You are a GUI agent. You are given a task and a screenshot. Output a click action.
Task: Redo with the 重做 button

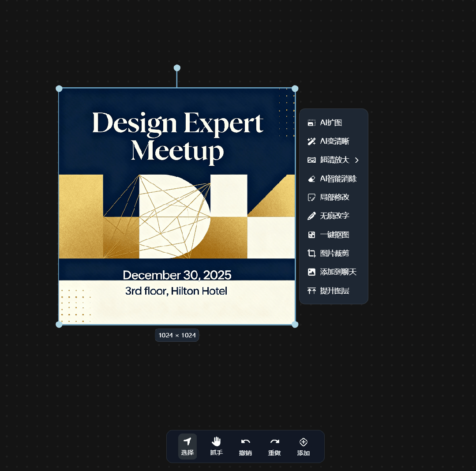coord(274,446)
